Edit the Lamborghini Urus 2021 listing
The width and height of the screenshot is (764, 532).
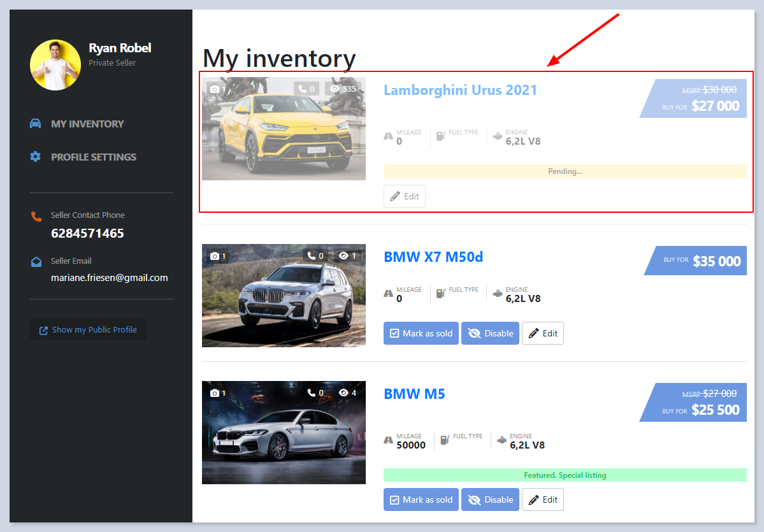(404, 196)
